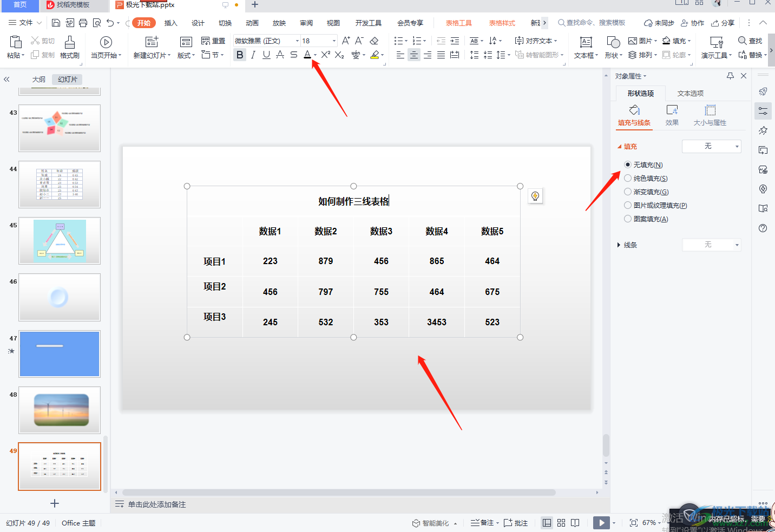Screen dimensions: 775x532
Task: Align text right
Action: pos(428,55)
